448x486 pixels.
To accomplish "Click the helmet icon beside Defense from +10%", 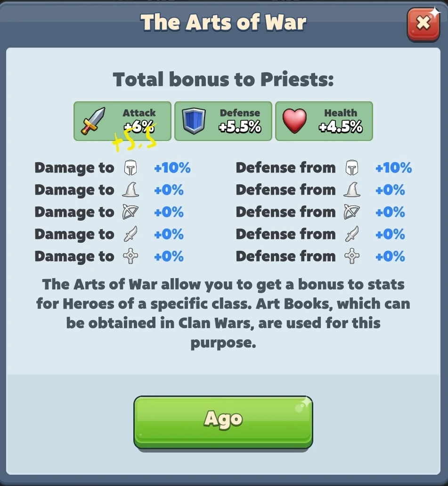I will pyautogui.click(x=352, y=168).
